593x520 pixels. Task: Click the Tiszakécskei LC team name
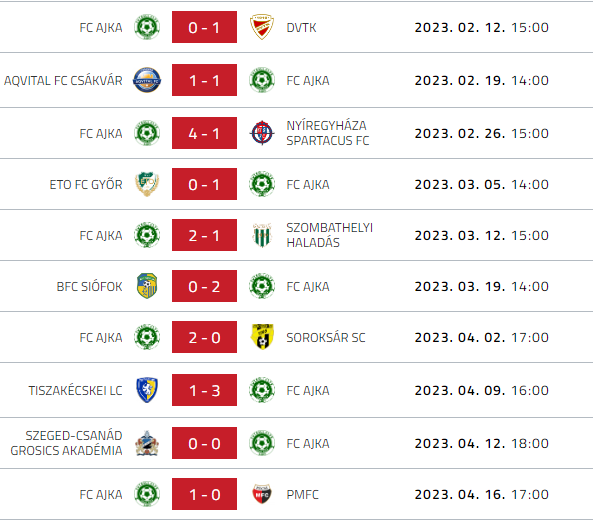[75, 390]
